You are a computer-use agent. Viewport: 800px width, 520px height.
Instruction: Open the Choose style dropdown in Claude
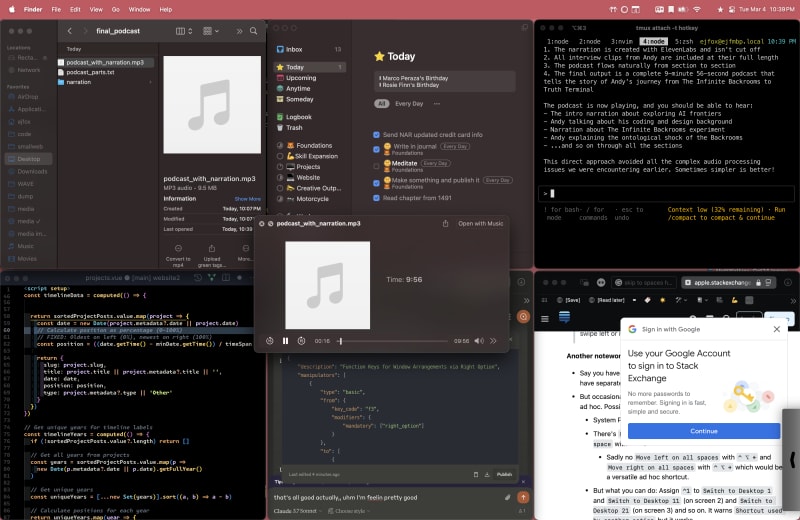(349, 511)
